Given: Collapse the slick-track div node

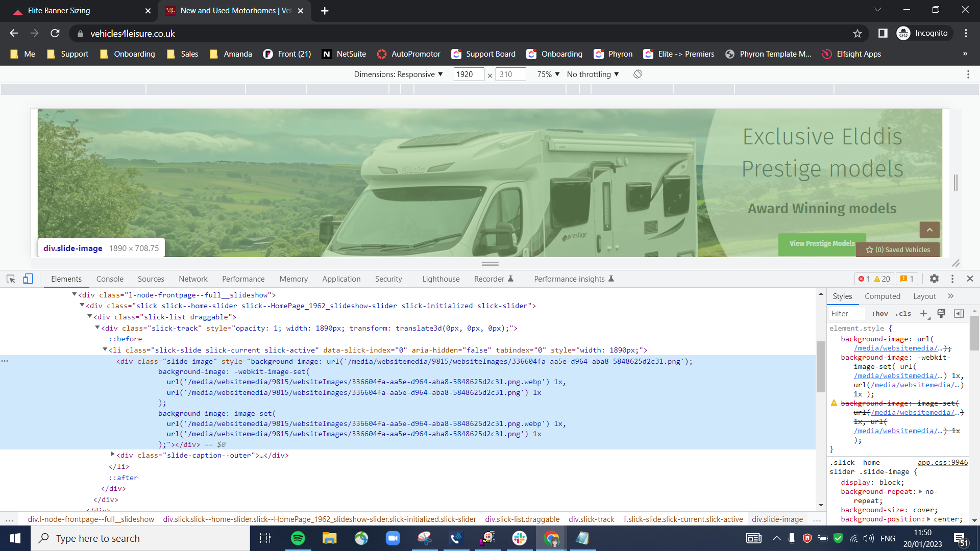Looking at the screenshot, I should [x=97, y=328].
